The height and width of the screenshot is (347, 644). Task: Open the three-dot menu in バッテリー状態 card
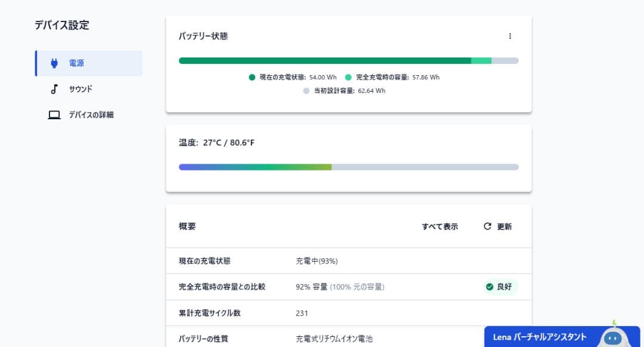pos(510,36)
